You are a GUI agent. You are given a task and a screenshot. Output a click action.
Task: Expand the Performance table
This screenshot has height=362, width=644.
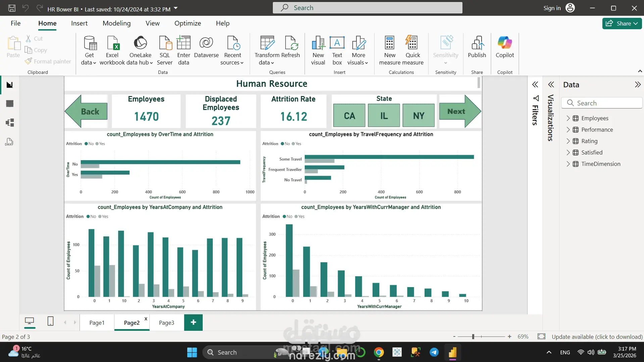(x=568, y=130)
